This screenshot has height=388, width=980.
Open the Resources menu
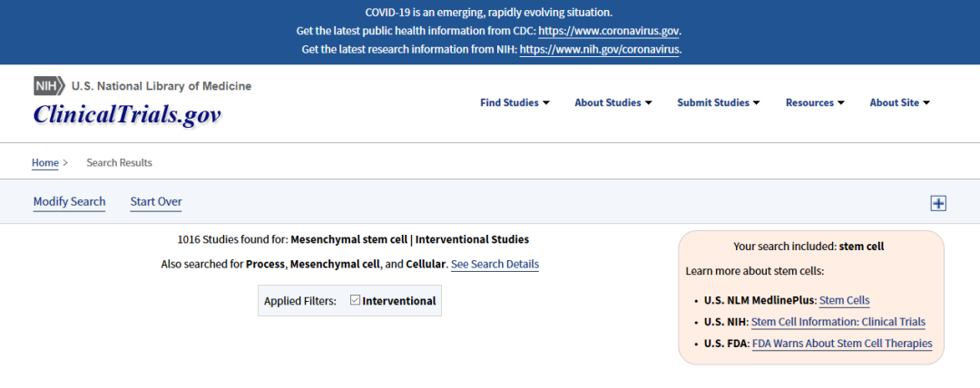(x=815, y=102)
